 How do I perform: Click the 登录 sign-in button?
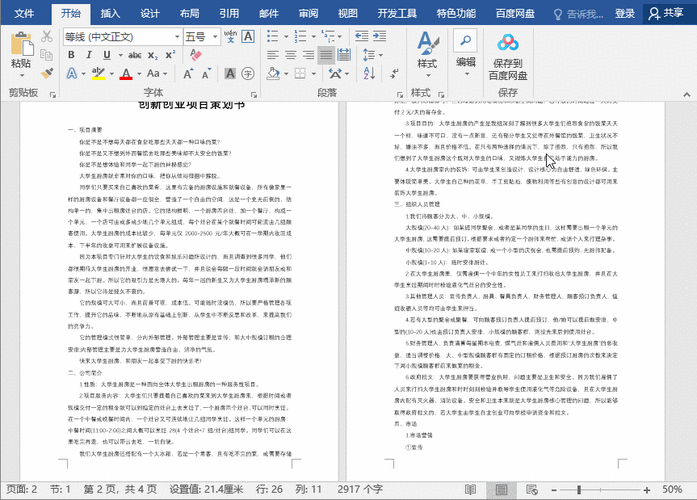pyautogui.click(x=625, y=13)
